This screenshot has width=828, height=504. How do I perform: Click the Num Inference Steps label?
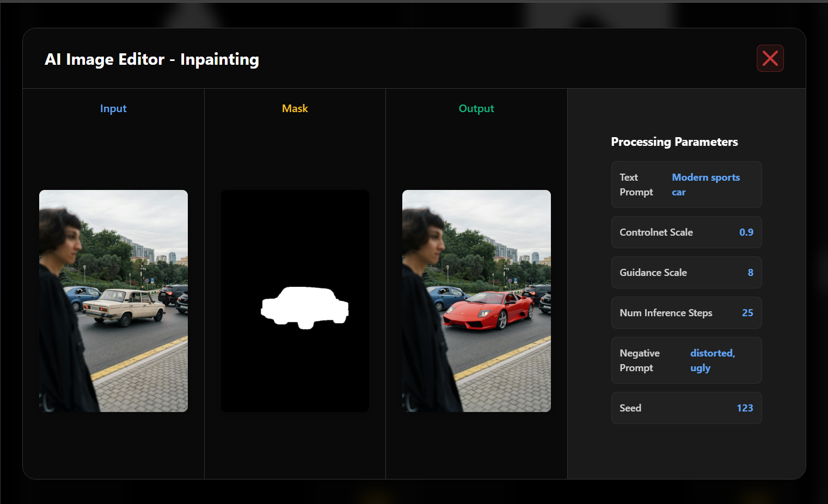click(x=666, y=313)
